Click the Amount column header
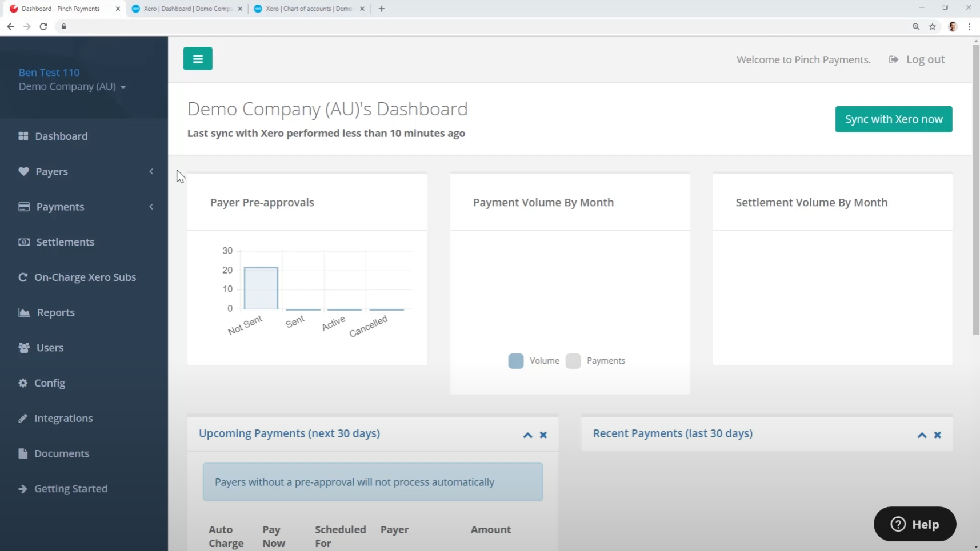 491,530
